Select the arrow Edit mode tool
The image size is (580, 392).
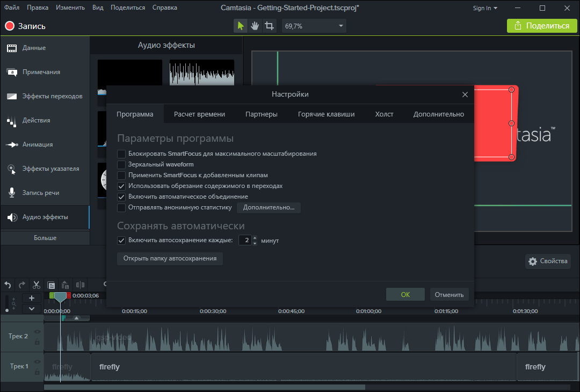241,26
